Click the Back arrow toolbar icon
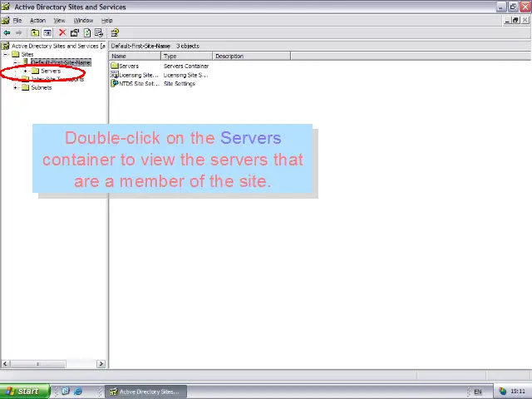 pyautogui.click(x=7, y=33)
